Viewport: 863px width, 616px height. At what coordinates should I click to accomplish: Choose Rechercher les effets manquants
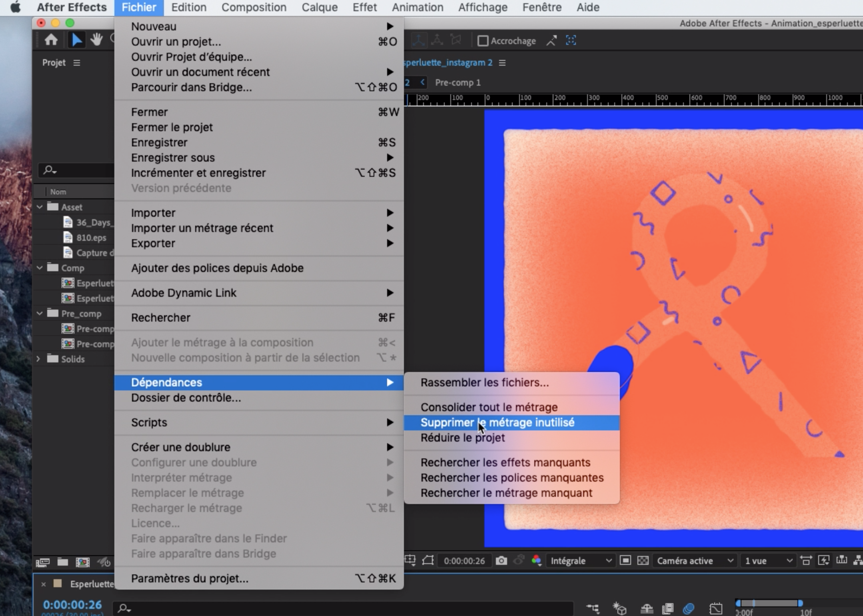click(x=511, y=462)
